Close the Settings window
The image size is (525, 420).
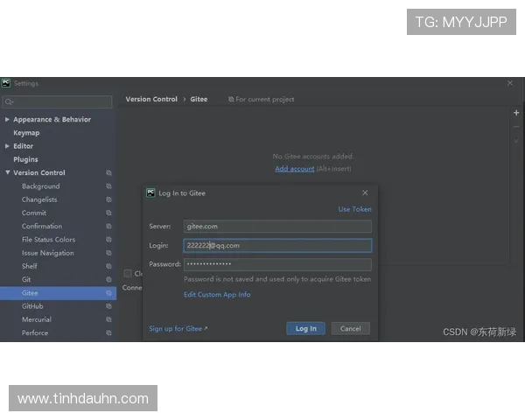[x=510, y=83]
